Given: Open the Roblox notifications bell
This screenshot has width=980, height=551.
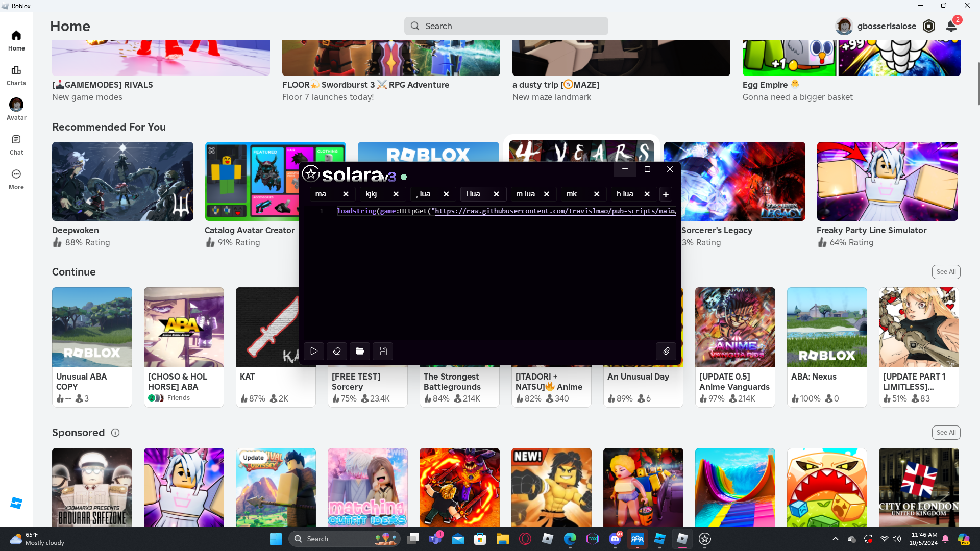Looking at the screenshot, I should click(951, 26).
